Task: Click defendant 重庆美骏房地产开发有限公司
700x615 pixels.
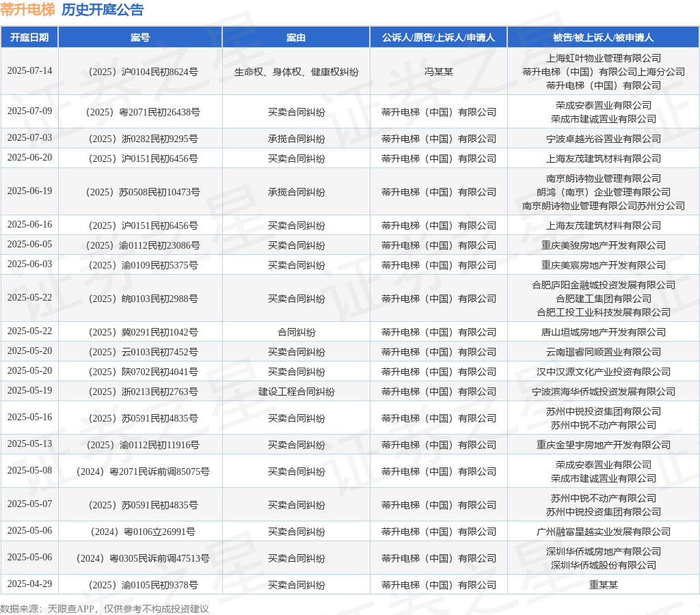Action: (x=604, y=245)
